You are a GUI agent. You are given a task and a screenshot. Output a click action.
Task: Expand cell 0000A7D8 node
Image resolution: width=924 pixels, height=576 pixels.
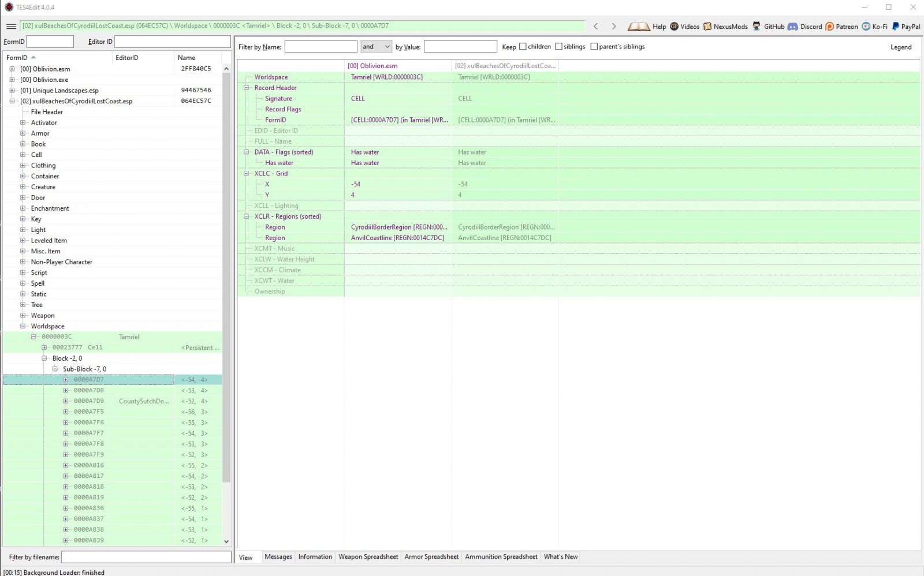pyautogui.click(x=66, y=390)
